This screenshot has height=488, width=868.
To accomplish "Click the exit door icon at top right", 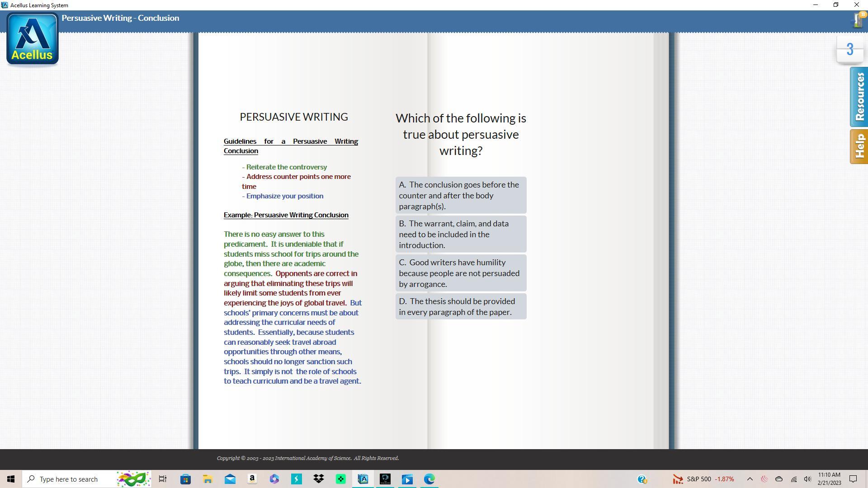I will click(857, 20).
